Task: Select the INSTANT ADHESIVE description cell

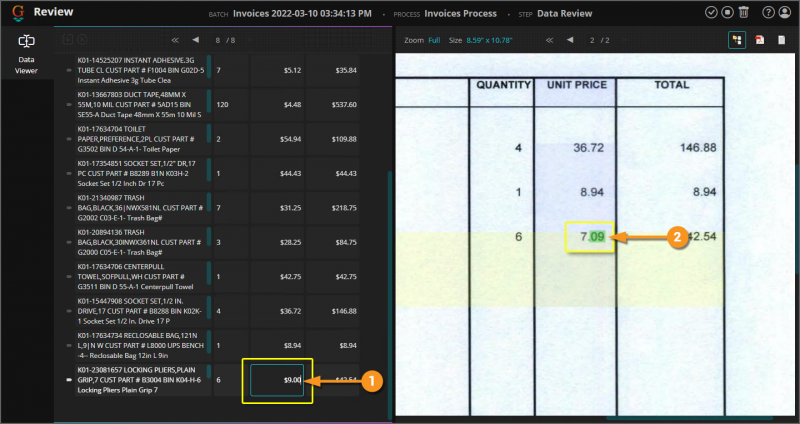Action: point(143,70)
